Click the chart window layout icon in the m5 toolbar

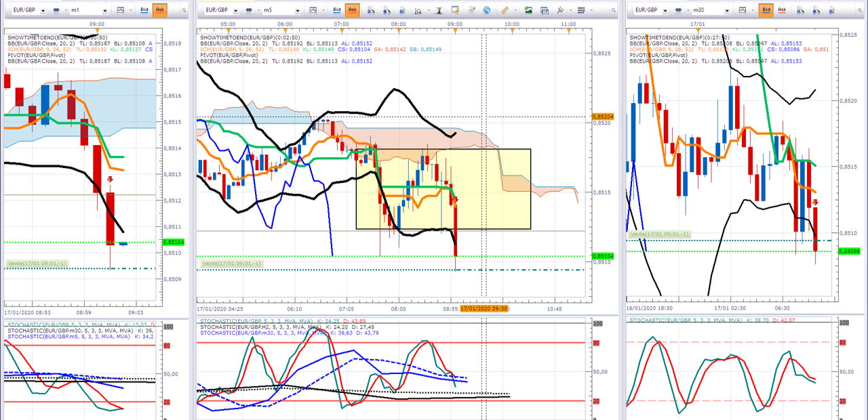click(544, 11)
